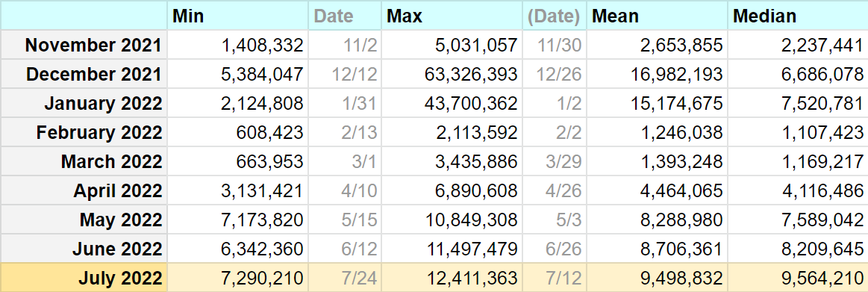Click Median cell 6,686,078
The image size is (868, 292).
(798, 74)
